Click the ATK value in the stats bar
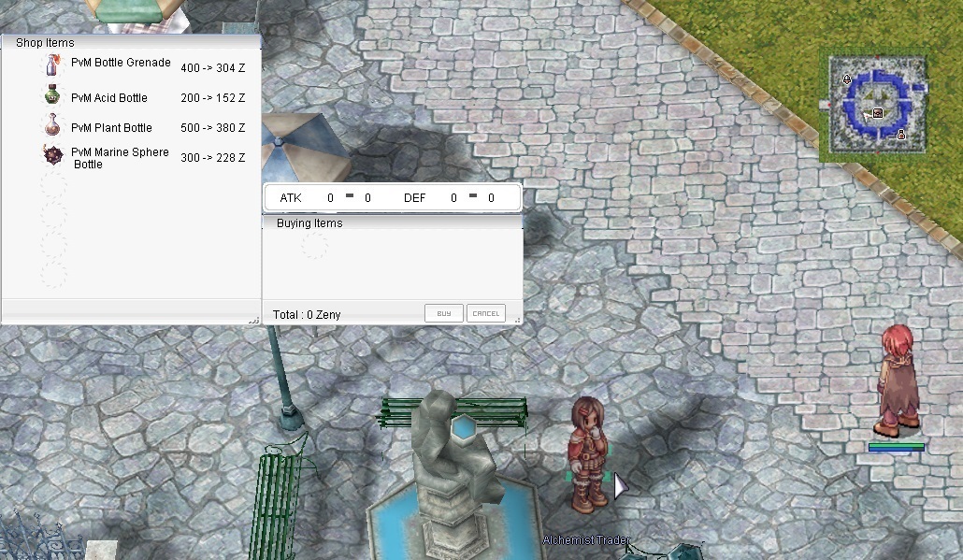The height and width of the screenshot is (560, 963). (x=330, y=198)
